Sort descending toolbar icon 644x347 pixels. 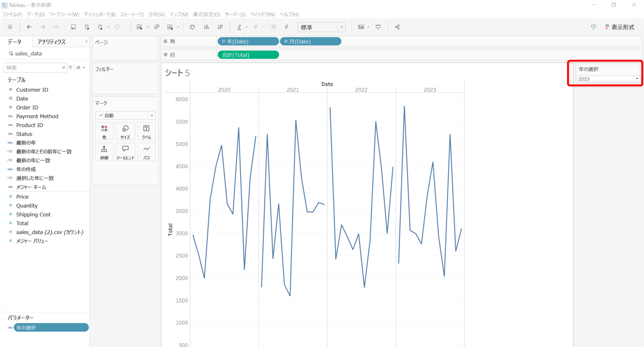pyautogui.click(x=220, y=27)
